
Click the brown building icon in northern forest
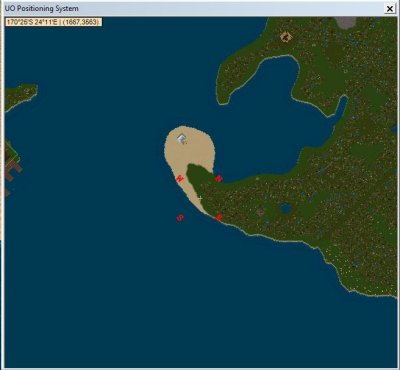[x=285, y=37]
